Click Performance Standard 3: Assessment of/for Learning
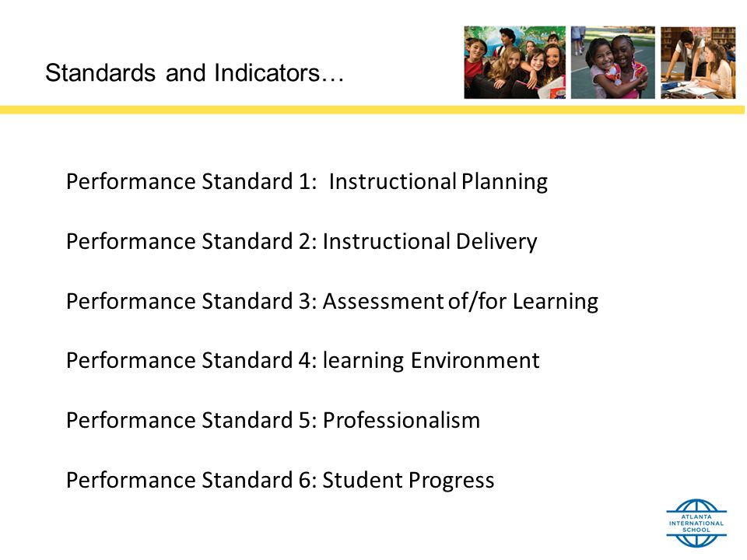The width and height of the screenshot is (747, 560). tap(332, 302)
